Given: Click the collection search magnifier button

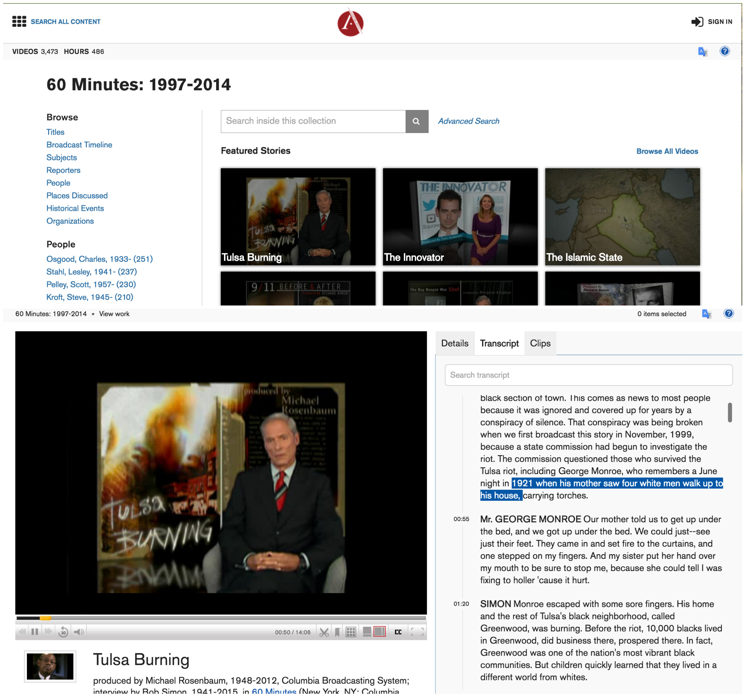Looking at the screenshot, I should tap(417, 122).
